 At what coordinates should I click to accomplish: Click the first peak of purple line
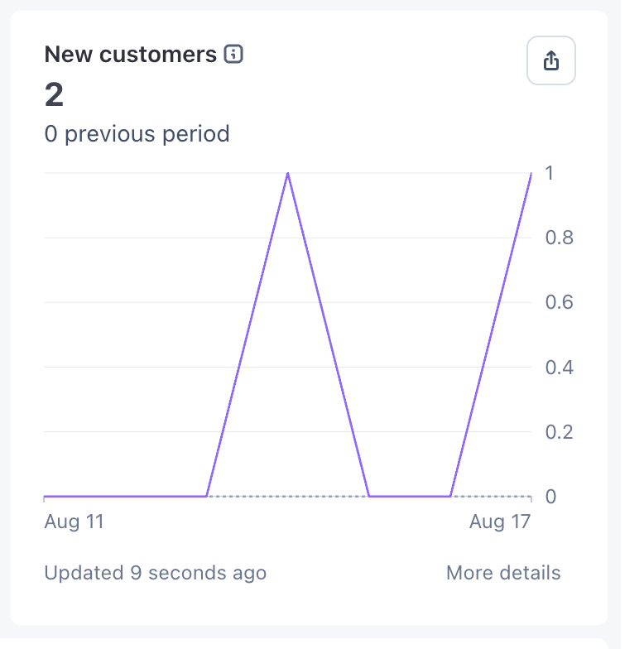click(x=288, y=174)
